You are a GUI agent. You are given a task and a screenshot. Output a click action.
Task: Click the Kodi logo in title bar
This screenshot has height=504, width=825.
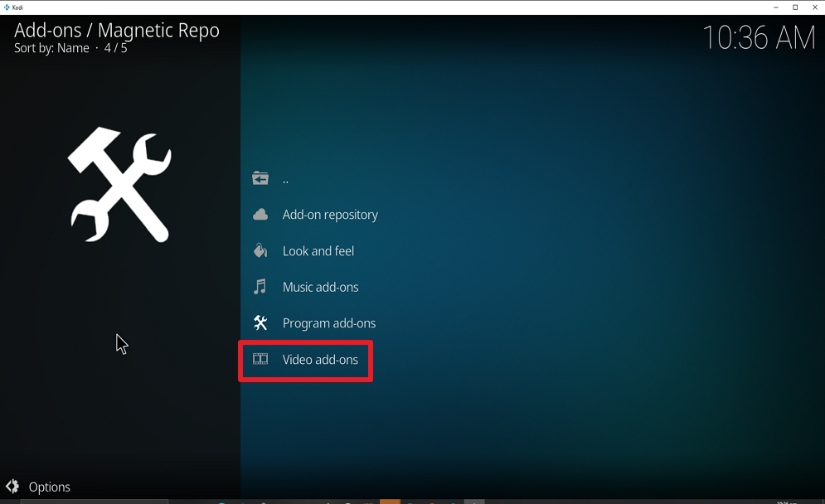point(7,7)
